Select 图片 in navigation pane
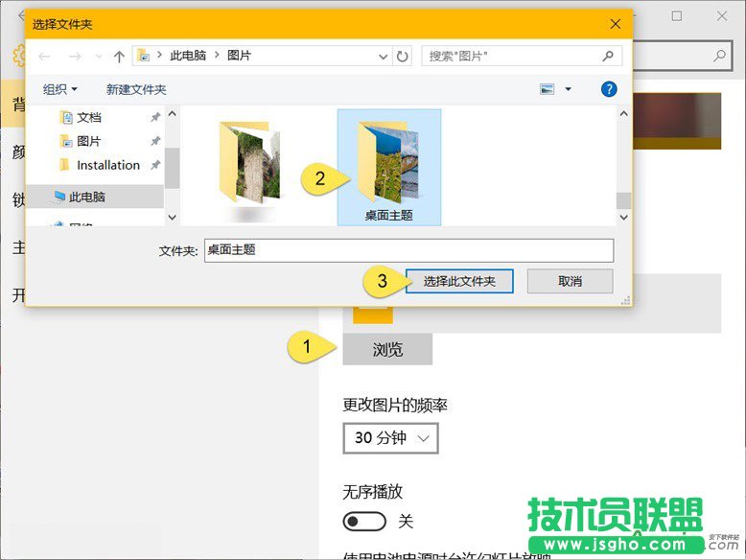 pos(88,141)
